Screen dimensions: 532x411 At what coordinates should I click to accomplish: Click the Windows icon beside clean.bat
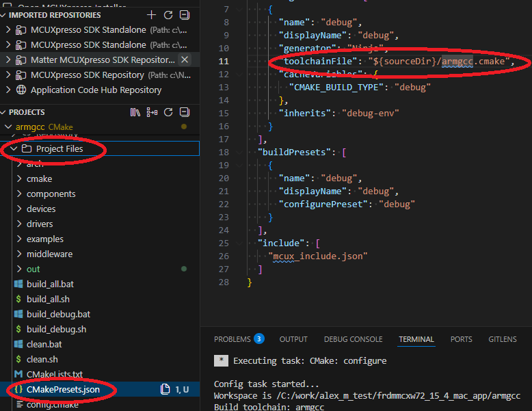coord(18,344)
